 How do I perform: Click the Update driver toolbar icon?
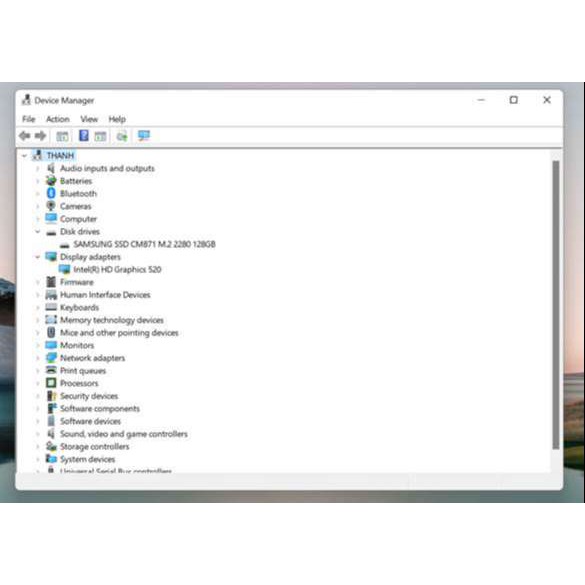pos(122,137)
